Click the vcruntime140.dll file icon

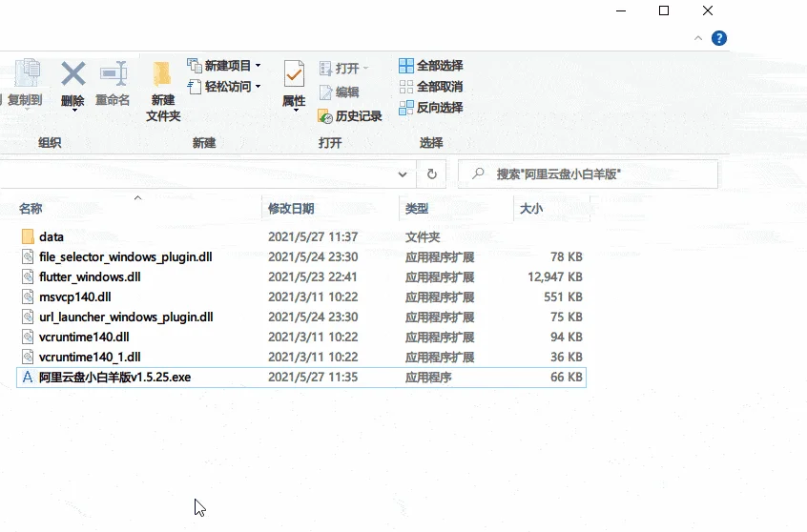tap(28, 337)
